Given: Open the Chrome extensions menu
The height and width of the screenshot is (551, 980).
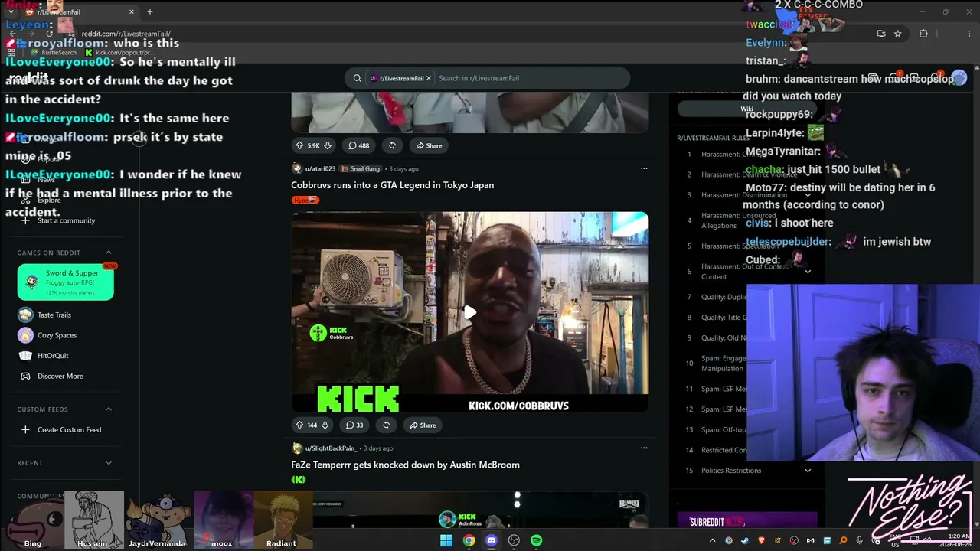Looking at the screenshot, I should pos(923,34).
